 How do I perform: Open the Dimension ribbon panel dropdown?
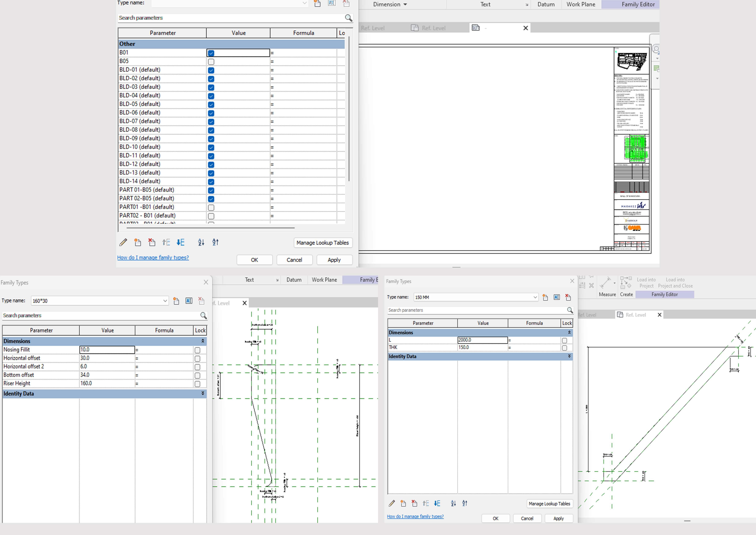[x=405, y=5]
